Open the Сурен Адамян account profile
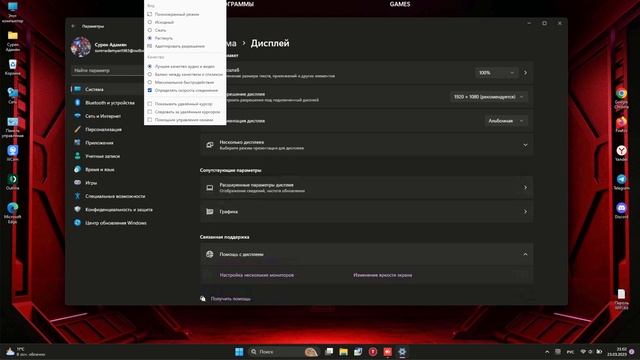The height and width of the screenshot is (360, 640). (x=107, y=47)
